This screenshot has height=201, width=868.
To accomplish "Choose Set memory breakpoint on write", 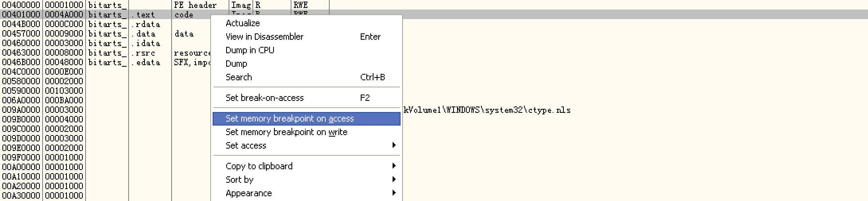I will click(x=286, y=132).
